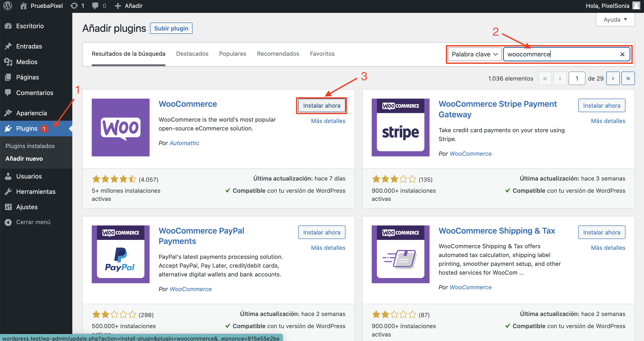644x341 pixels.
Task: Open the Shipping & Tax plugin thumbnail
Action: pyautogui.click(x=400, y=254)
